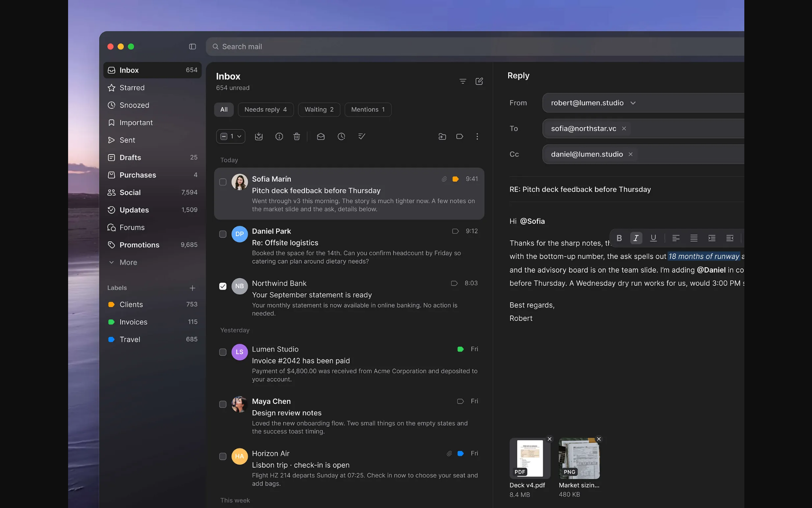
Task: Select the Mentions filter tab
Action: click(x=368, y=110)
